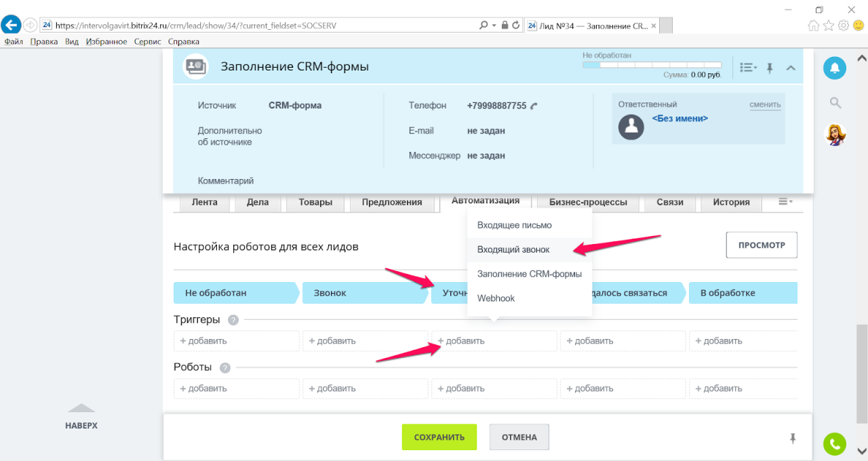
Task: Switch to the Бизнес-процессы tab
Action: coord(588,202)
